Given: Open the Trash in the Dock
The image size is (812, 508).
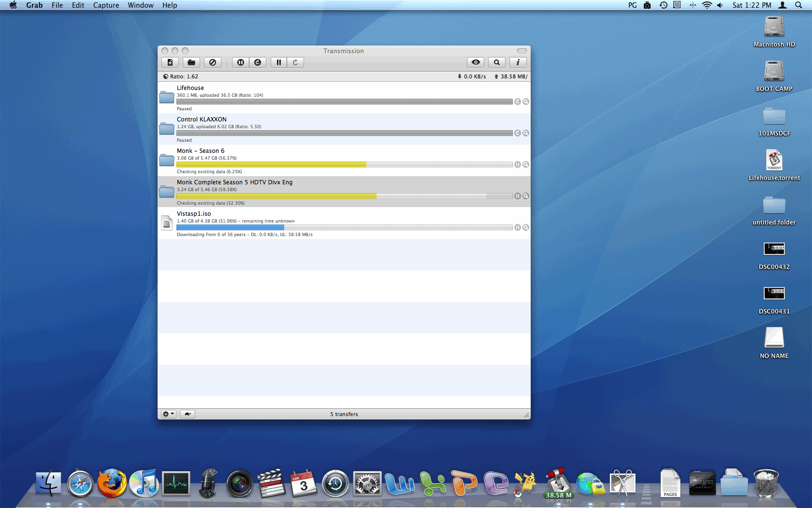Looking at the screenshot, I should point(766,483).
